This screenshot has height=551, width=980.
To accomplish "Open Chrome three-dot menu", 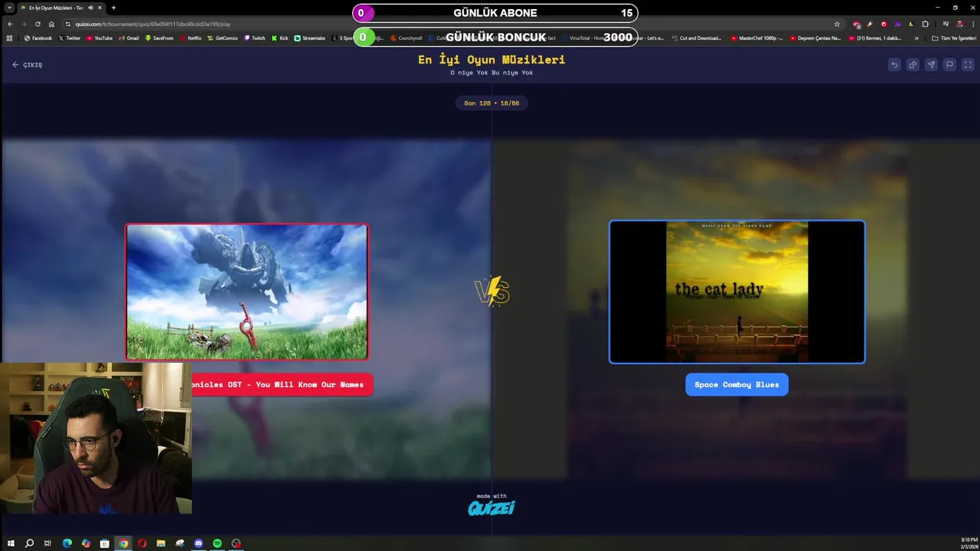I will tap(973, 24).
